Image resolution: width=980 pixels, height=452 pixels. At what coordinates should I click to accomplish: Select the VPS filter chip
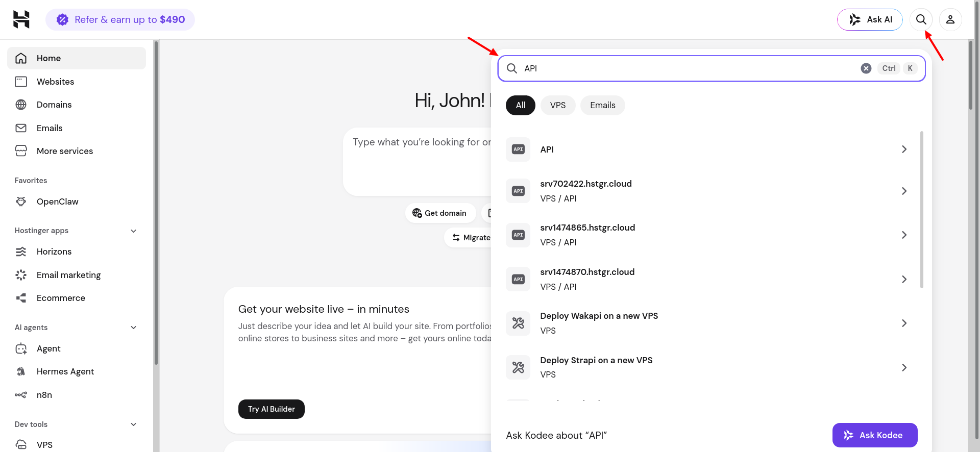click(558, 105)
